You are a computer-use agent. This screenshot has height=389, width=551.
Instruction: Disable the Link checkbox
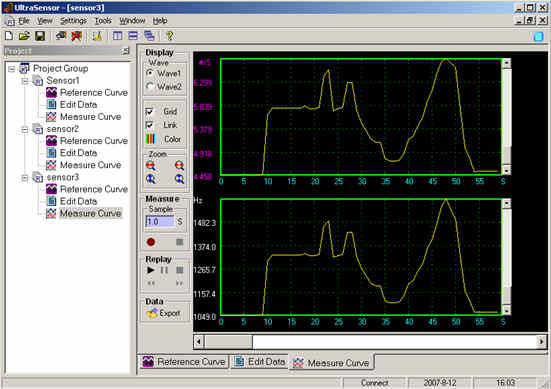click(x=149, y=125)
